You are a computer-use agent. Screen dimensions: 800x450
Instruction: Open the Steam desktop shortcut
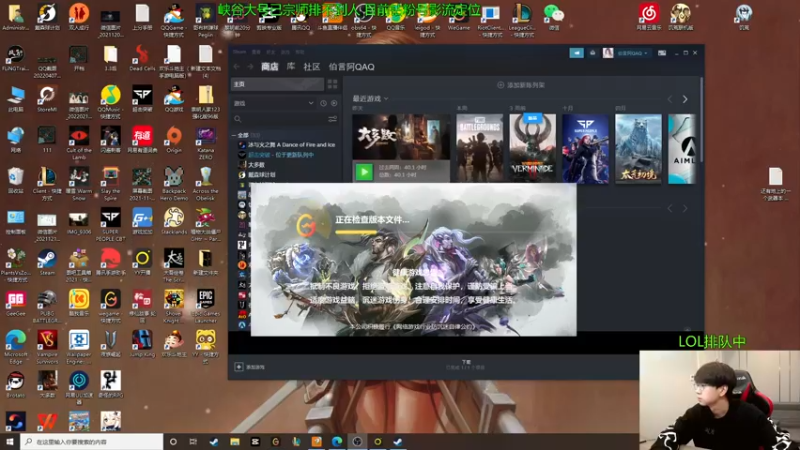pyautogui.click(x=47, y=263)
